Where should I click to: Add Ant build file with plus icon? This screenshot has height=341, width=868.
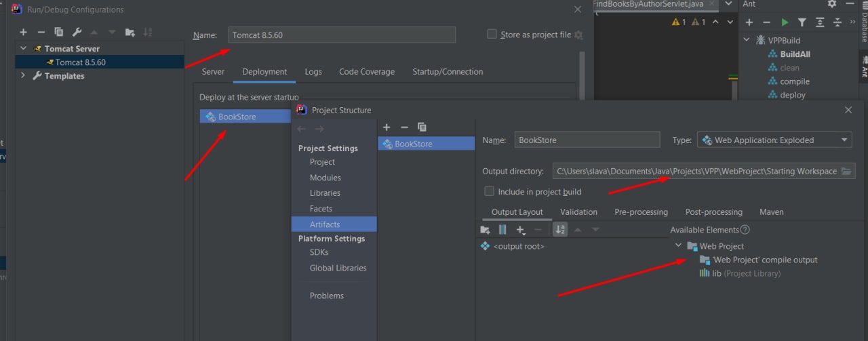coord(749,22)
